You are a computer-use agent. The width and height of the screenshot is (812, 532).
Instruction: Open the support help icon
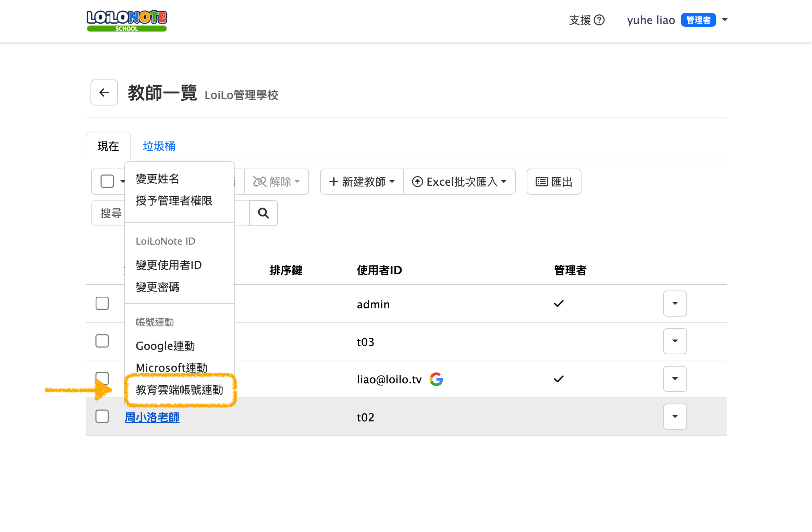[x=599, y=20]
